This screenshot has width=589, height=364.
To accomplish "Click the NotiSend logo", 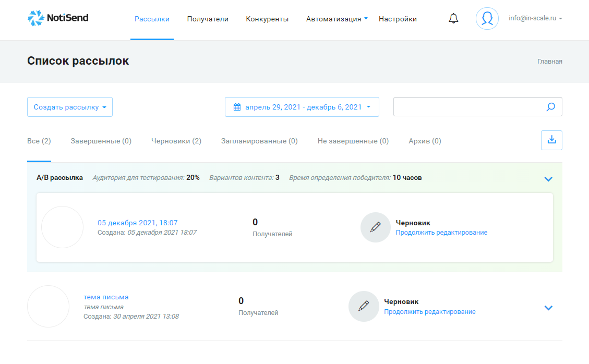I will [58, 18].
